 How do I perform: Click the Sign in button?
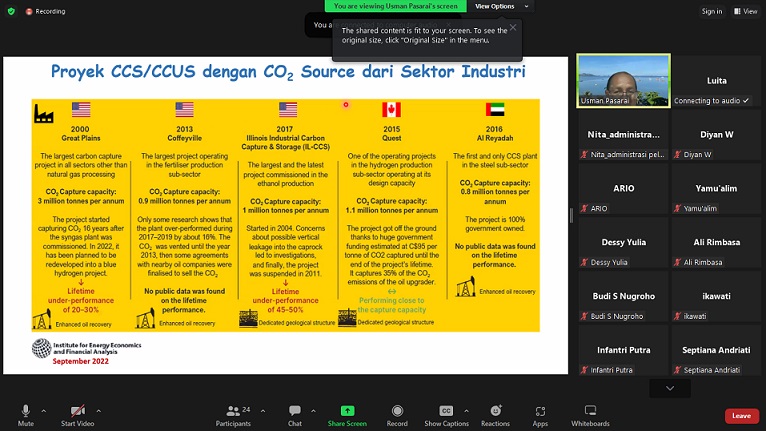point(711,11)
